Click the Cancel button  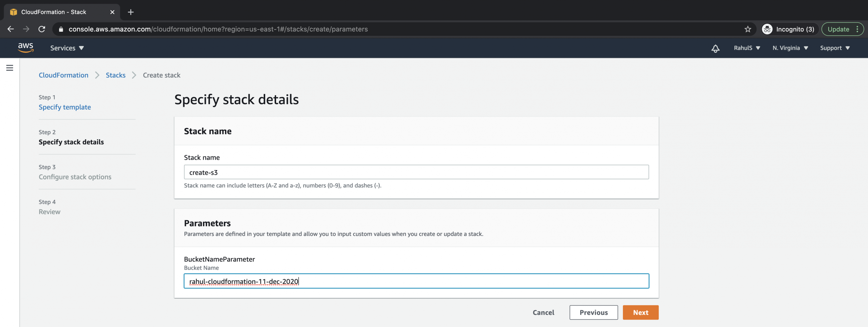pyautogui.click(x=543, y=313)
